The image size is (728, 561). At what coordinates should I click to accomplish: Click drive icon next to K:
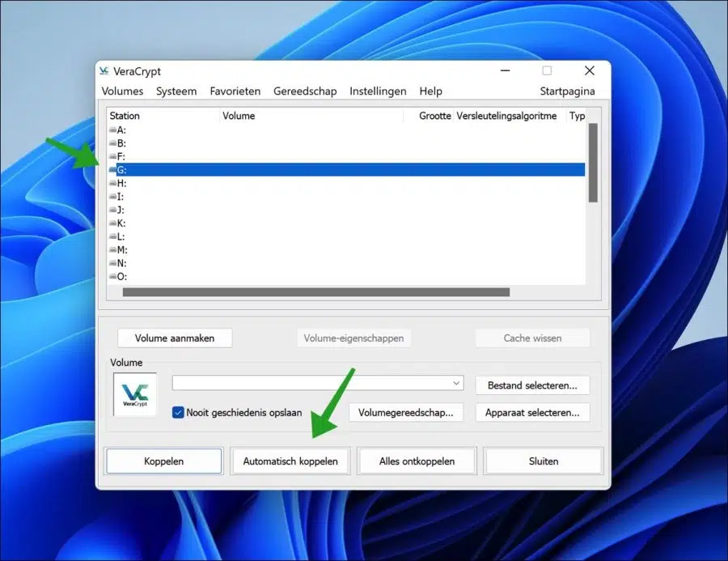[x=112, y=223]
